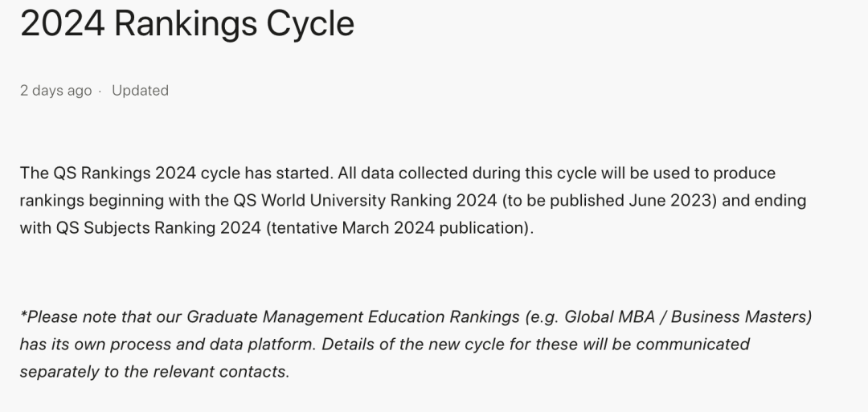Screen dimensions: 868x412
Task: Click the italic words 'Graduate Management Education Rankings'
Action: (353, 317)
